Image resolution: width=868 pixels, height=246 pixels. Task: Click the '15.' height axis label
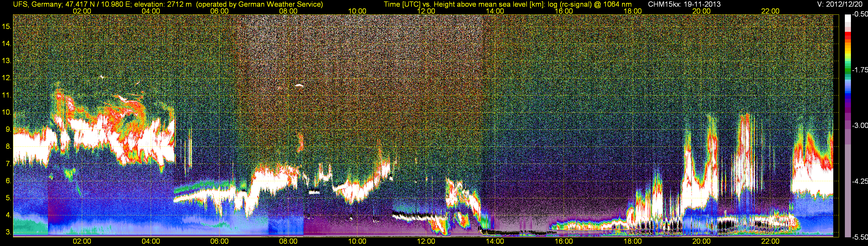coord(7,26)
